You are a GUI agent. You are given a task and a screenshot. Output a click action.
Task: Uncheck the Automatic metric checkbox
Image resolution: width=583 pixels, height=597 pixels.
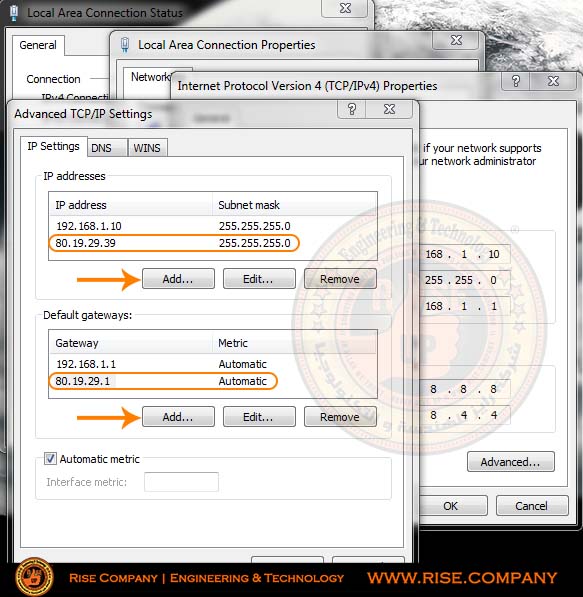(x=50, y=458)
